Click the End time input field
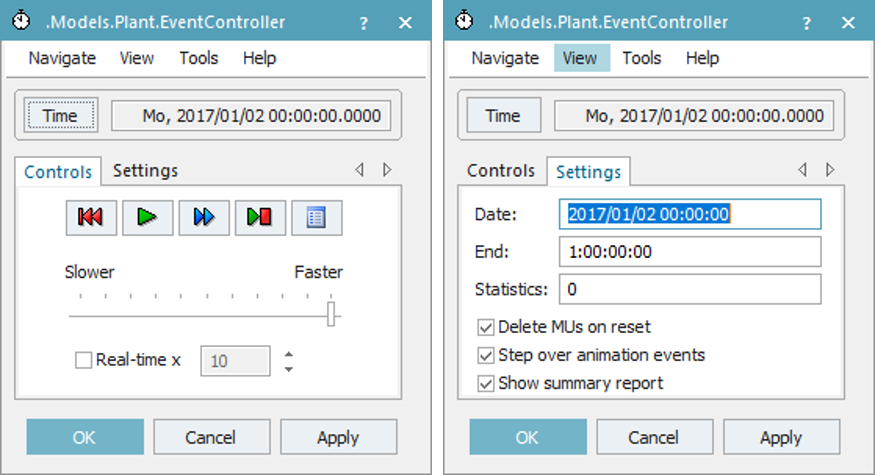This screenshot has width=875, height=475. [690, 252]
